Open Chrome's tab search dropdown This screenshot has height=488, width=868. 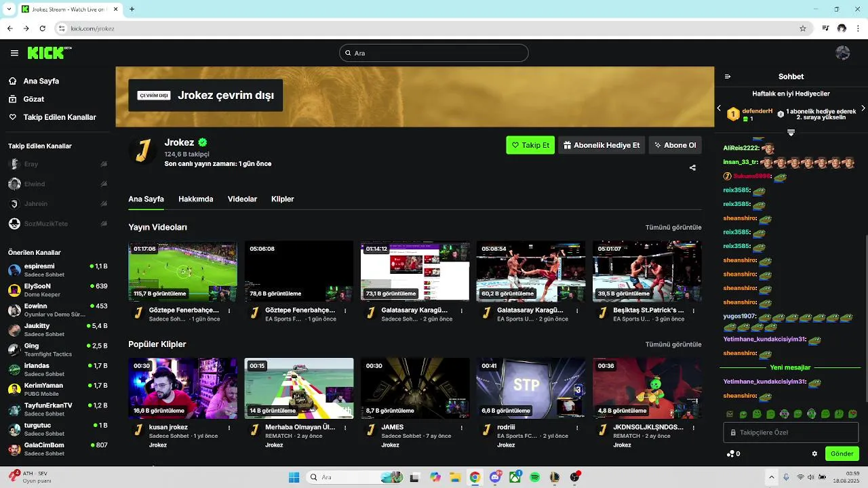pos(7,9)
